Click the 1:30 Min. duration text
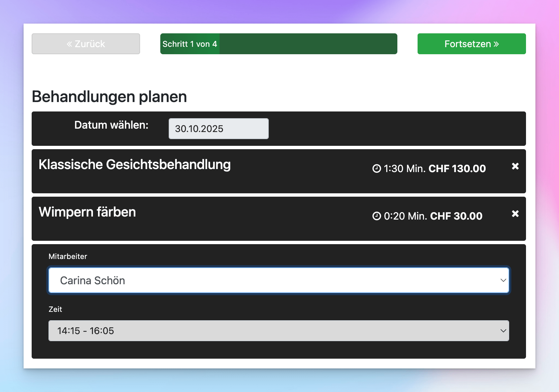Screen dimensions: 559x392 [x=404, y=168]
